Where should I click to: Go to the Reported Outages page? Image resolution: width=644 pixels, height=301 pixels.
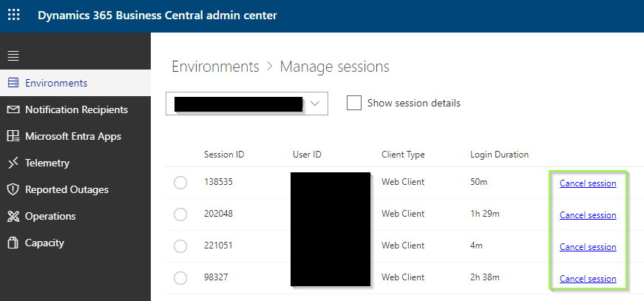point(67,189)
